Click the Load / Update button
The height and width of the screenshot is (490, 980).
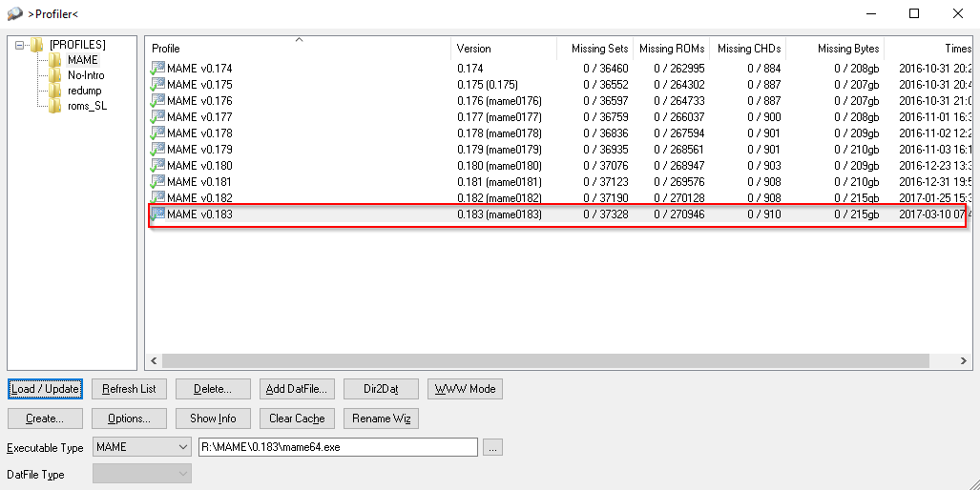(x=45, y=389)
